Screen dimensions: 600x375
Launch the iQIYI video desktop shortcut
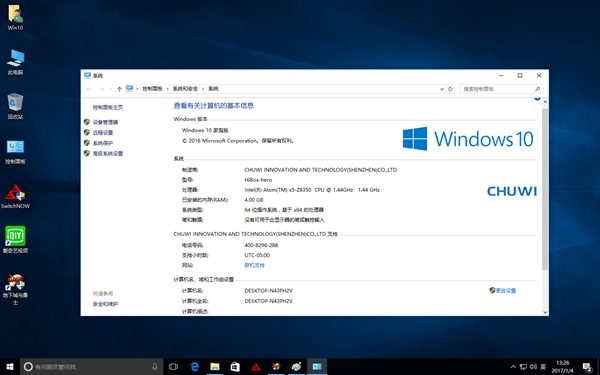[x=15, y=240]
